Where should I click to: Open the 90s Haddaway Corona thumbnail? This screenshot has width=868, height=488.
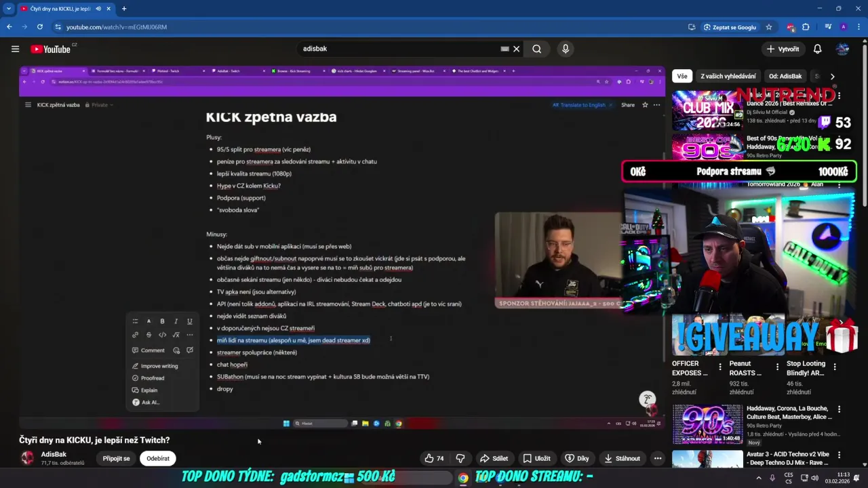pyautogui.click(x=707, y=424)
